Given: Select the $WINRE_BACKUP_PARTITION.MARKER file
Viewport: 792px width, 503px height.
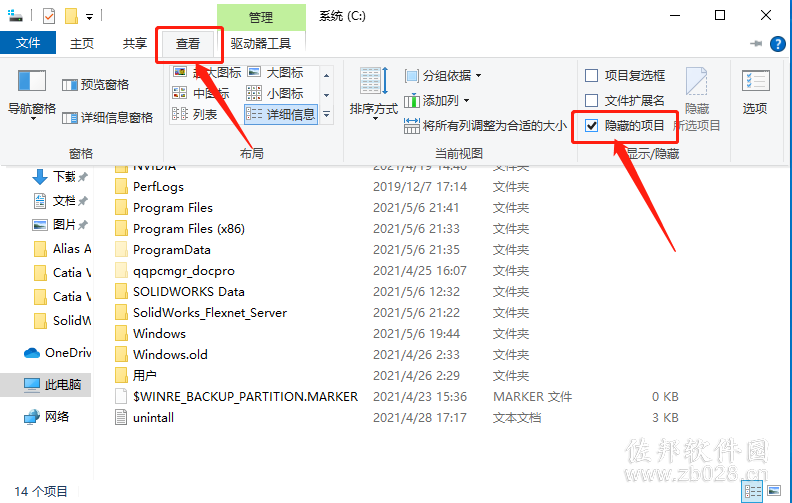Looking at the screenshot, I should pyautogui.click(x=245, y=396).
